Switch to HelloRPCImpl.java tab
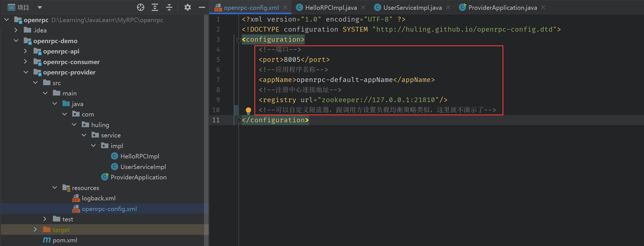 click(x=331, y=8)
